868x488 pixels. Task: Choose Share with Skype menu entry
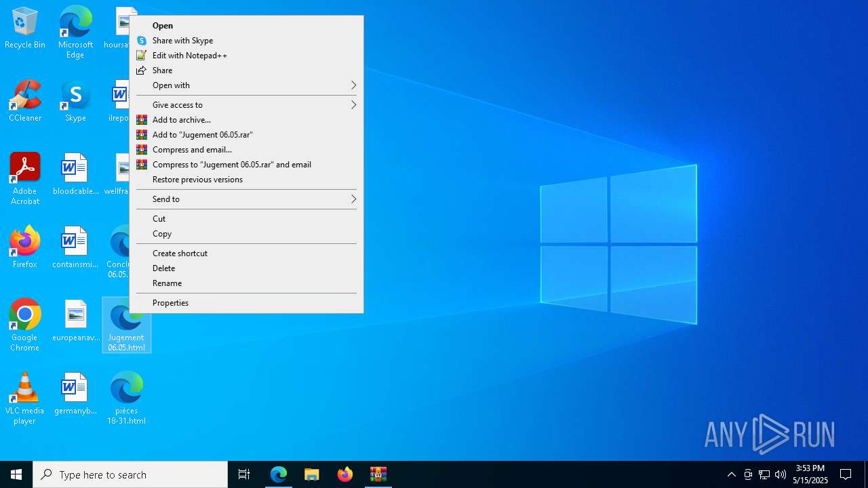coord(246,41)
